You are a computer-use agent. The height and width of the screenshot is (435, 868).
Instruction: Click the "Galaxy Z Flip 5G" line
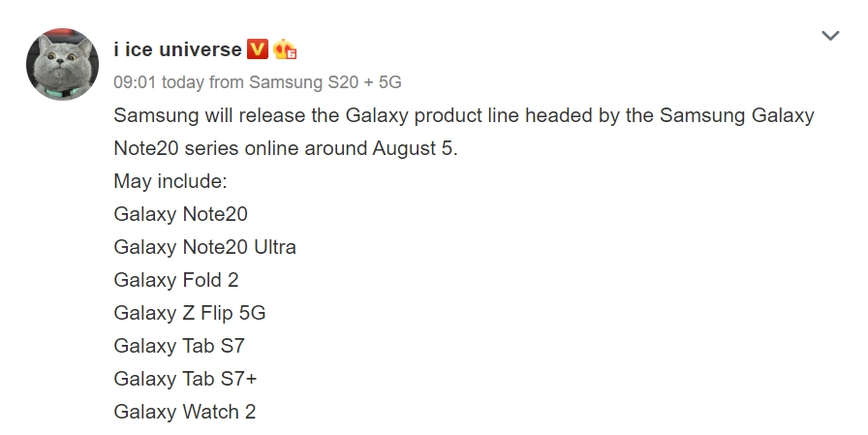[189, 313]
